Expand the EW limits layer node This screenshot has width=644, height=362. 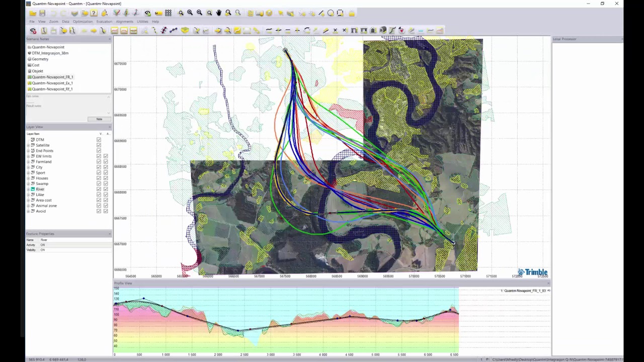(29, 156)
